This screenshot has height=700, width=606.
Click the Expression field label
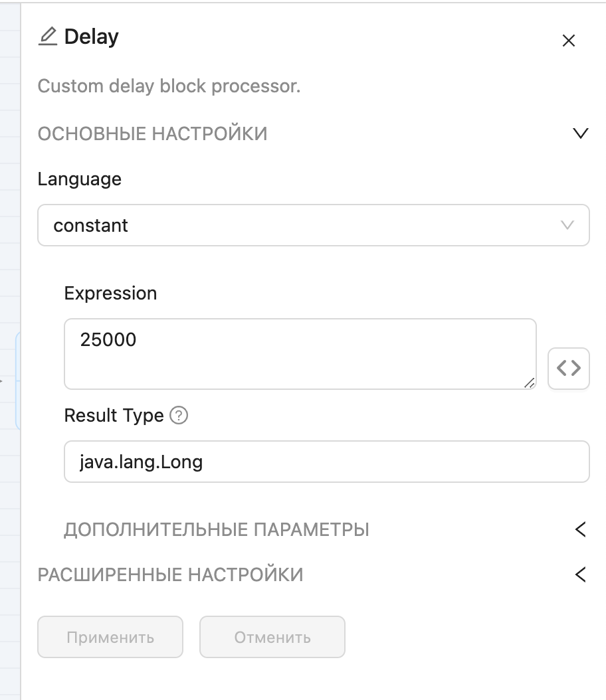point(110,293)
